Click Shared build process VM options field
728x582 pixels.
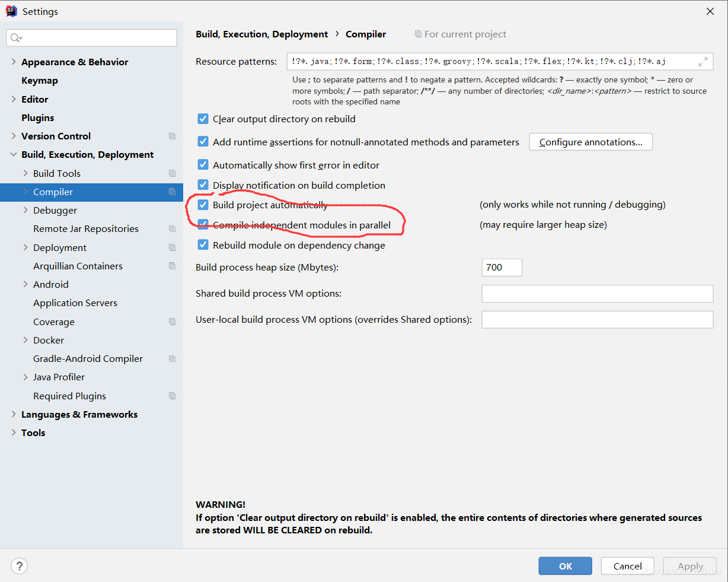(x=598, y=294)
